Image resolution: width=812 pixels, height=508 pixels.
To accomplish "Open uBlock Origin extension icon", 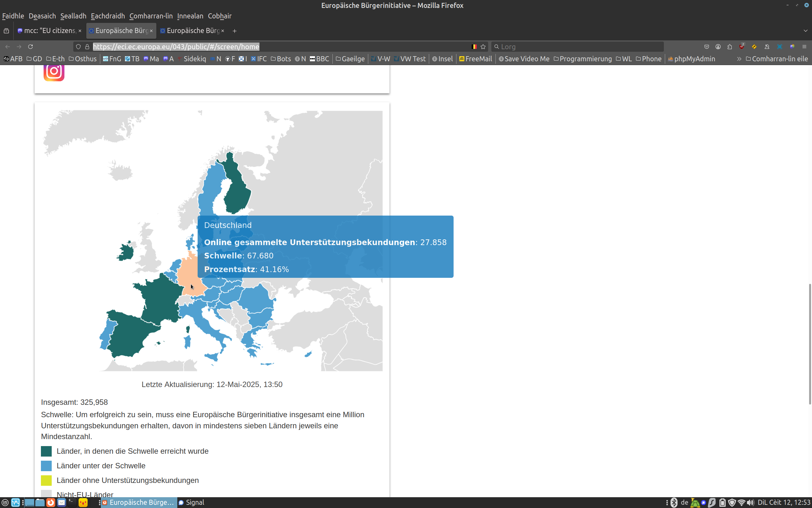I will tap(742, 46).
